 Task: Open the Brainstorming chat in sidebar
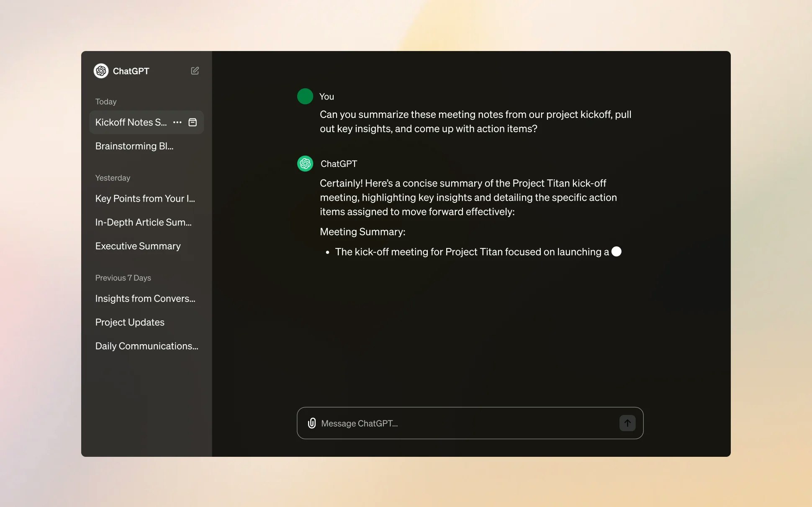[134, 146]
